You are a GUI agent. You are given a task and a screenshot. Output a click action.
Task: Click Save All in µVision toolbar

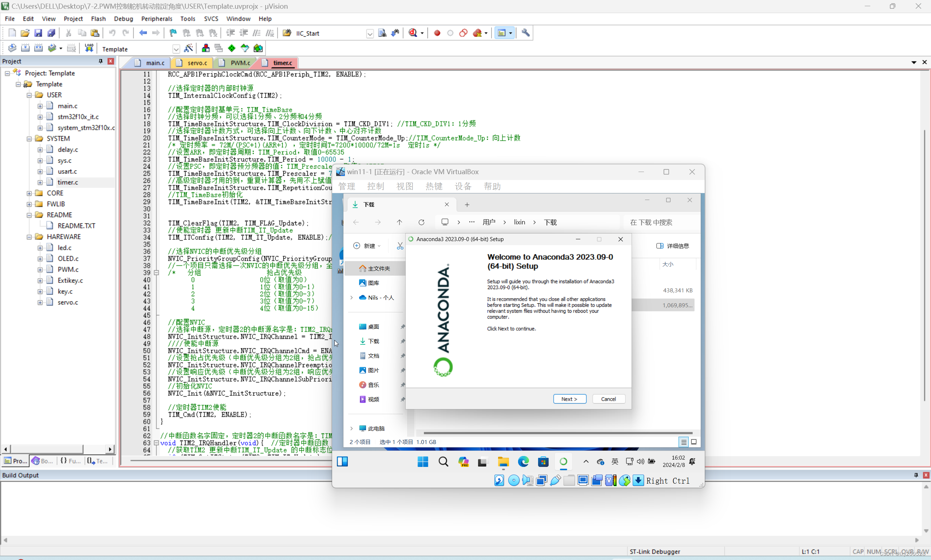pyautogui.click(x=51, y=33)
